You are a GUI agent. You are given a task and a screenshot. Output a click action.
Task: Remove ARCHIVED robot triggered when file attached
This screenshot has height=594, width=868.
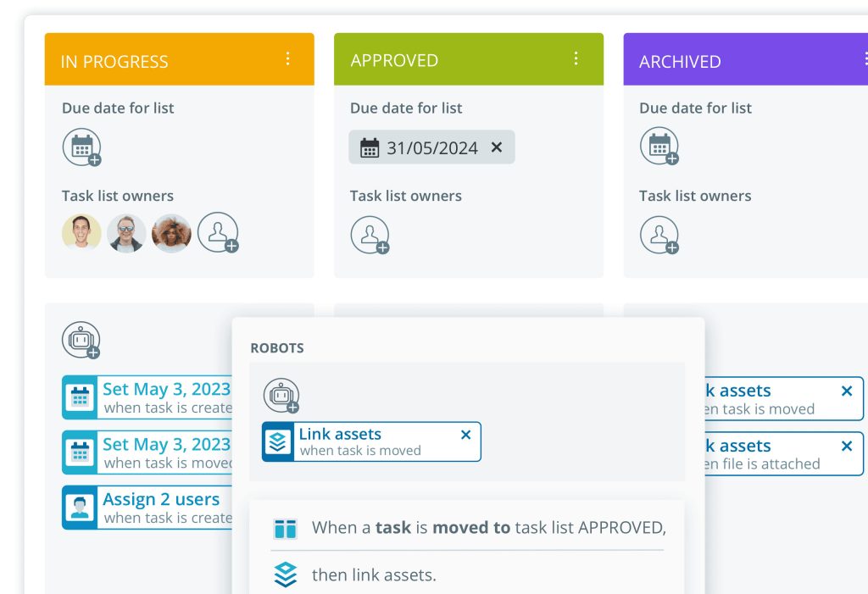(846, 446)
